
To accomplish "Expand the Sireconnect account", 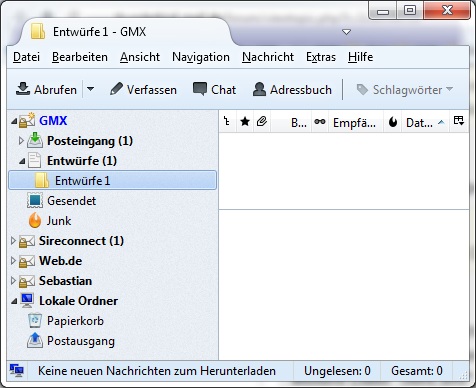I will (13, 241).
